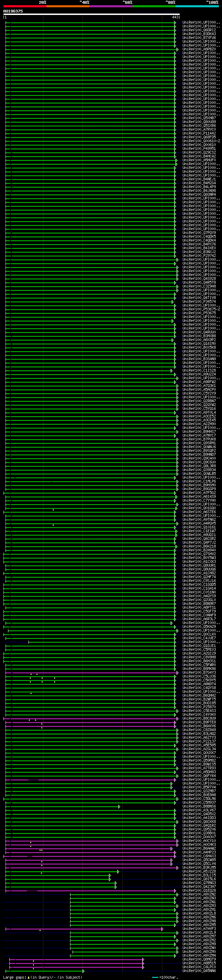The image size is (222, 980).
Task: Click the red 20% identity legend bar
Action: [x=25, y=6]
